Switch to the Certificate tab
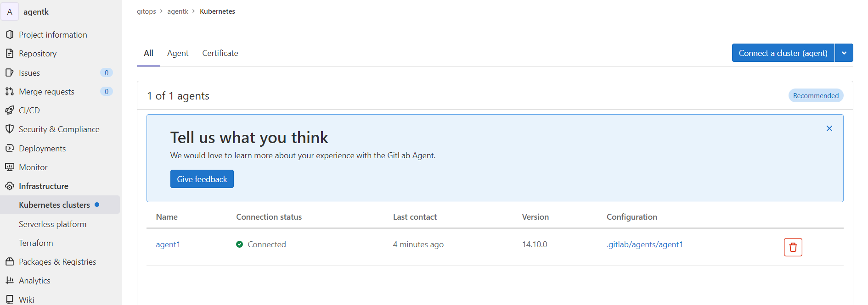Image resolution: width=868 pixels, height=305 pixels. tap(220, 53)
